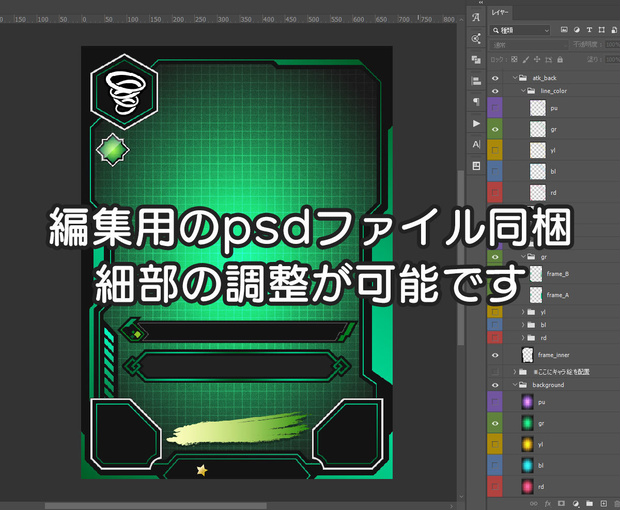Select the background group layer

click(554, 385)
